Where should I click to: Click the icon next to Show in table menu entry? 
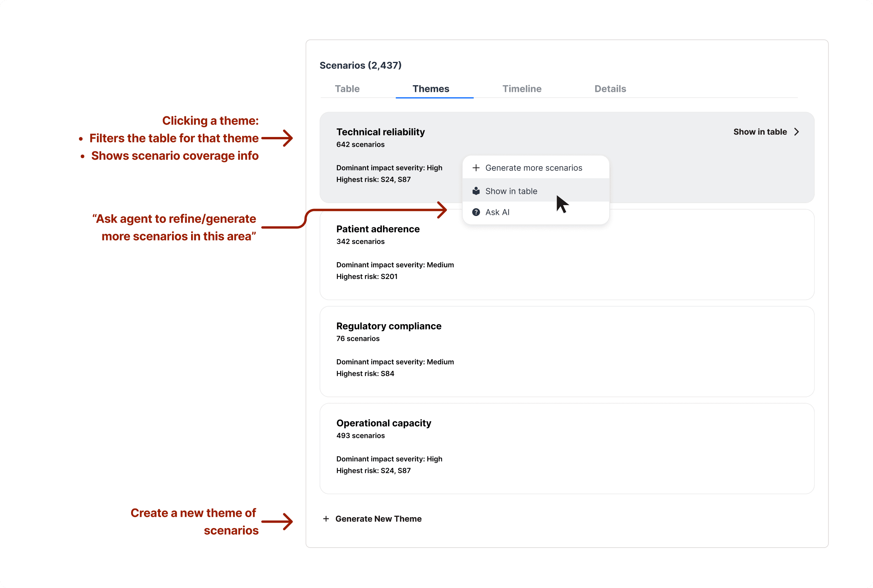(476, 191)
